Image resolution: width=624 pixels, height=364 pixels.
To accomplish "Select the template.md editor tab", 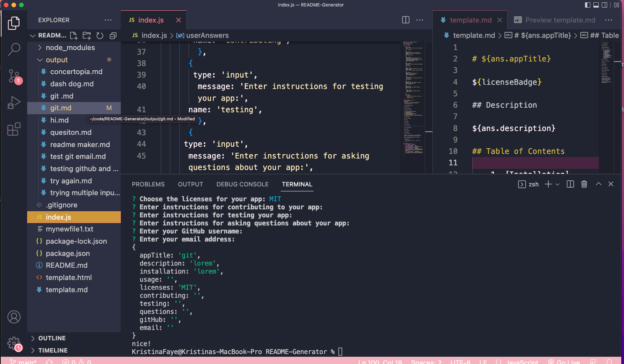I will [x=470, y=20].
